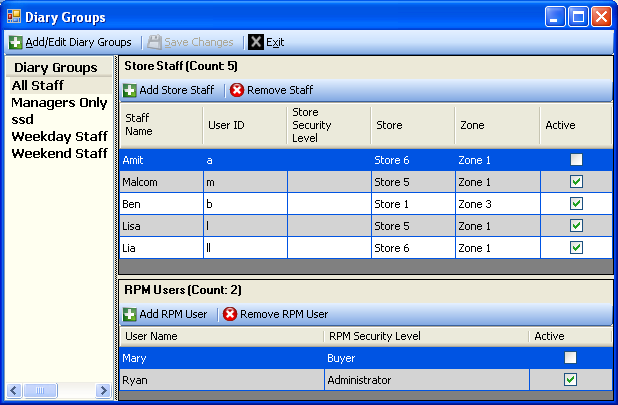Select the Lisa staff row
Image resolution: width=618 pixels, height=405 pixels.
(x=160, y=225)
